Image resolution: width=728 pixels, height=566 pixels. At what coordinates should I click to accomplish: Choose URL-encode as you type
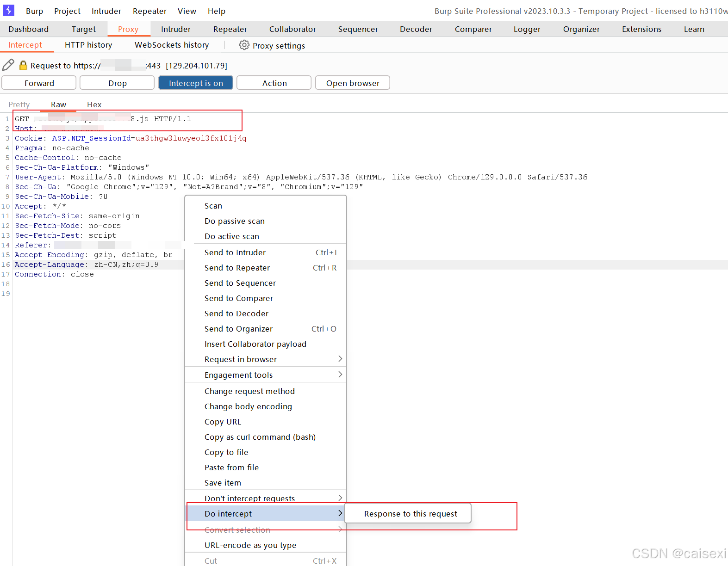point(266,545)
